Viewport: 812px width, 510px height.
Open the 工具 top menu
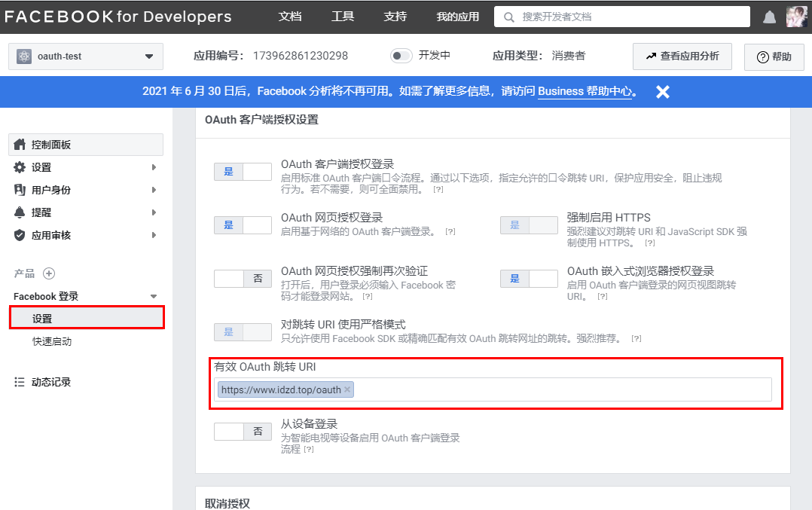(x=343, y=17)
